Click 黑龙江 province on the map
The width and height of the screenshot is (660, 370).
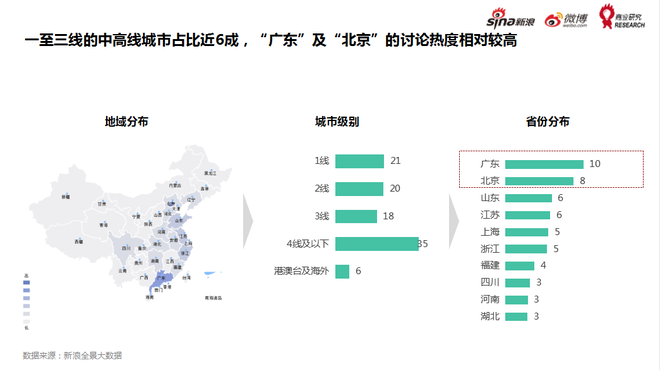(x=210, y=173)
